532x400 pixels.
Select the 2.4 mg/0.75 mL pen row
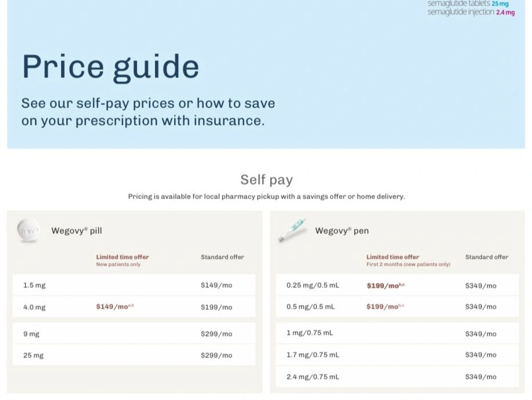(x=313, y=377)
